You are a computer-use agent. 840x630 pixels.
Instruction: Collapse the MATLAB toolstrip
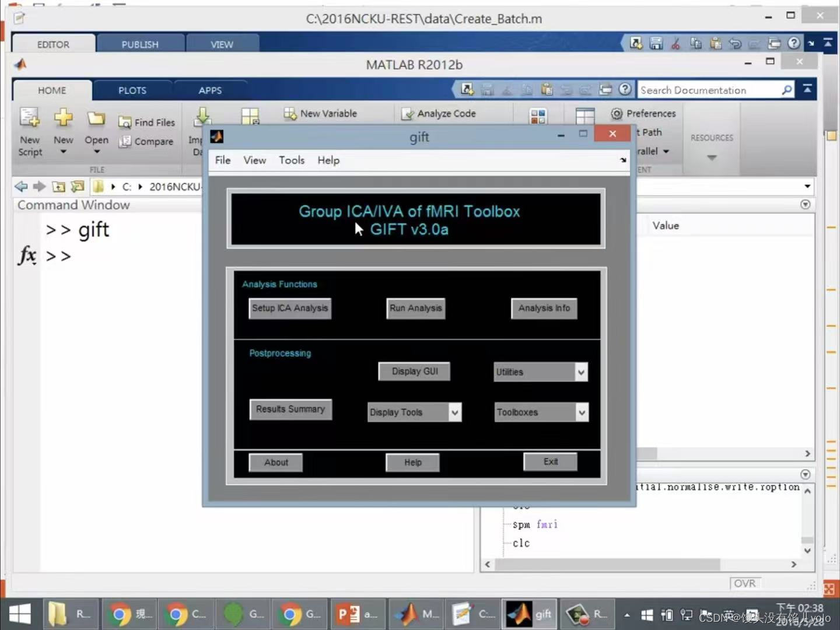coord(807,89)
